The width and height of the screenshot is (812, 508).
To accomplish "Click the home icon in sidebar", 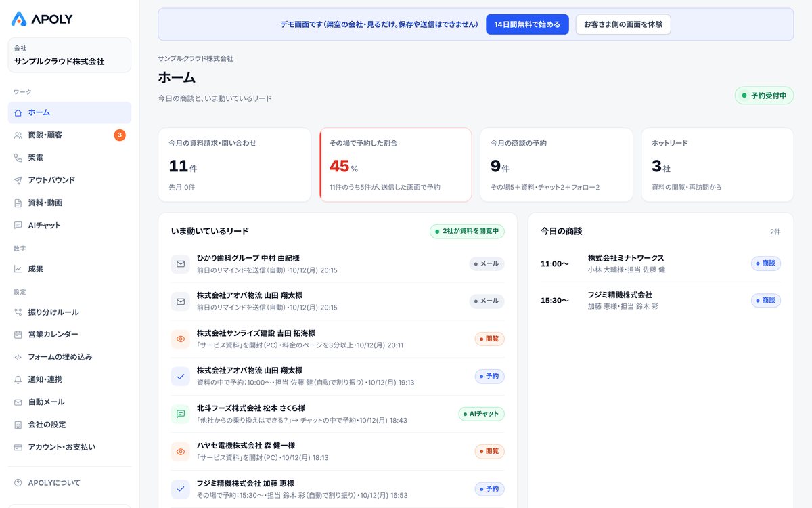I will (x=18, y=112).
